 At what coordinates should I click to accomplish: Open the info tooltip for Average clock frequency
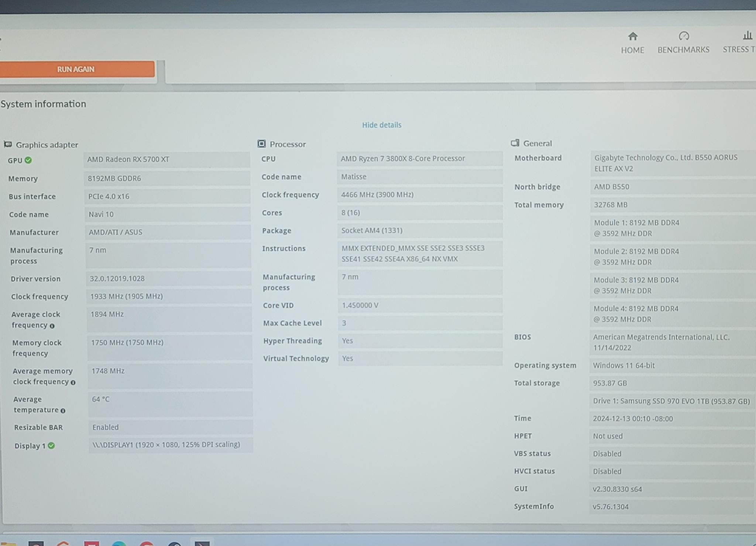tap(52, 326)
